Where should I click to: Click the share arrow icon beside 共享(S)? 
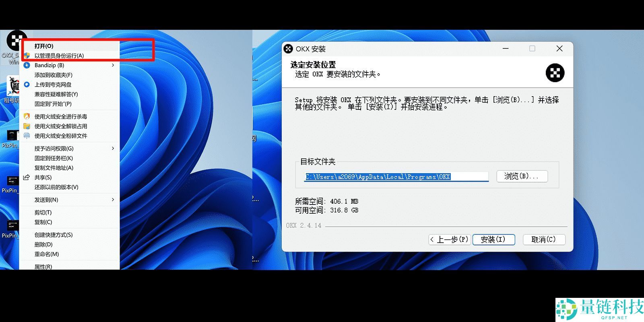tap(27, 178)
